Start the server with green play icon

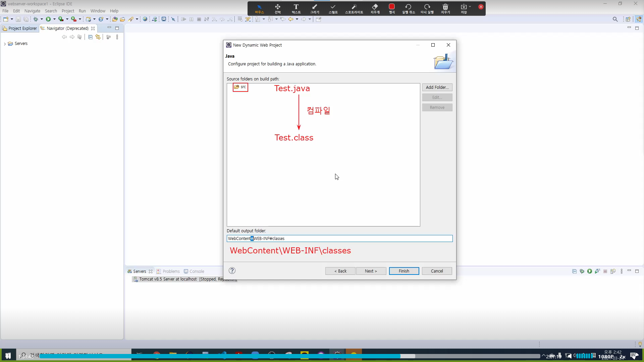pyautogui.click(x=589, y=271)
